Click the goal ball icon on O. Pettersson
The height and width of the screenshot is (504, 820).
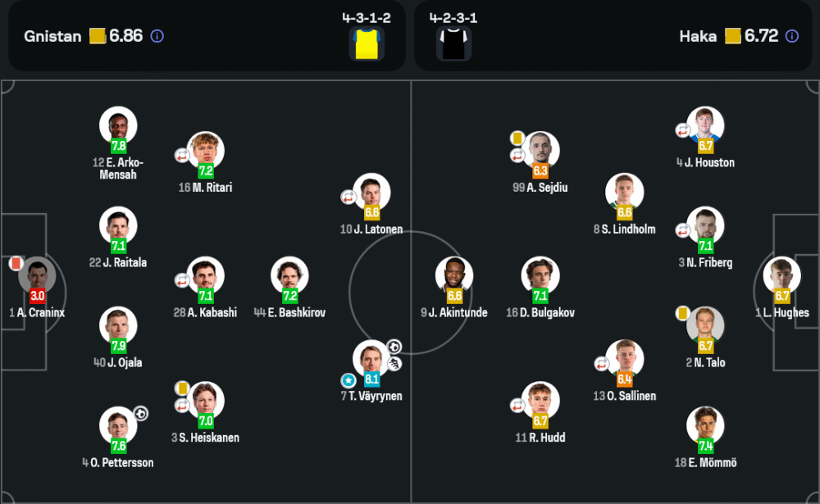(x=141, y=413)
